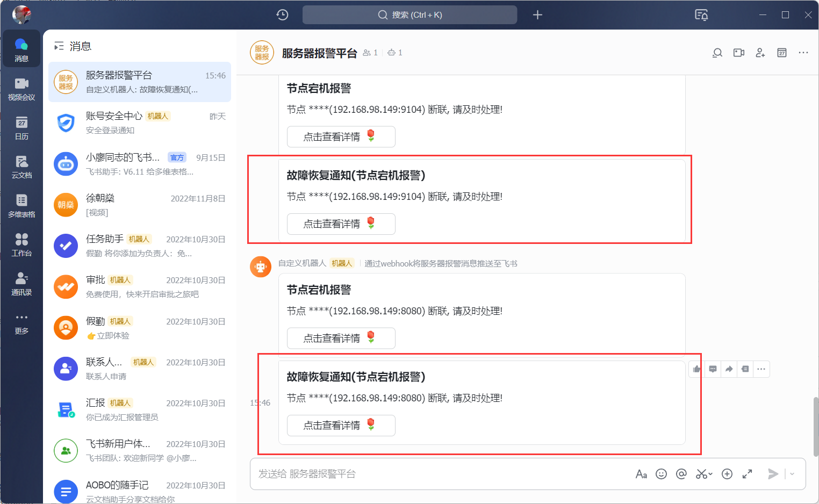Insert @ mention in input bar
819x504 pixels.
[x=681, y=474]
